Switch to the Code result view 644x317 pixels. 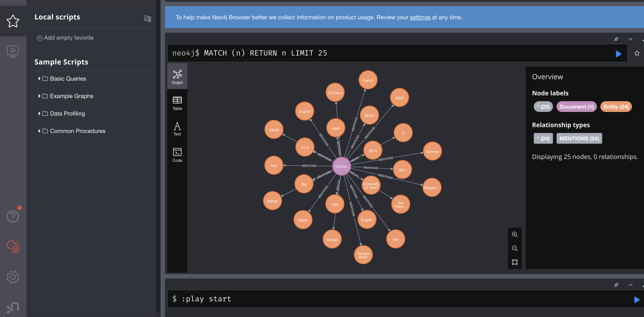point(177,155)
